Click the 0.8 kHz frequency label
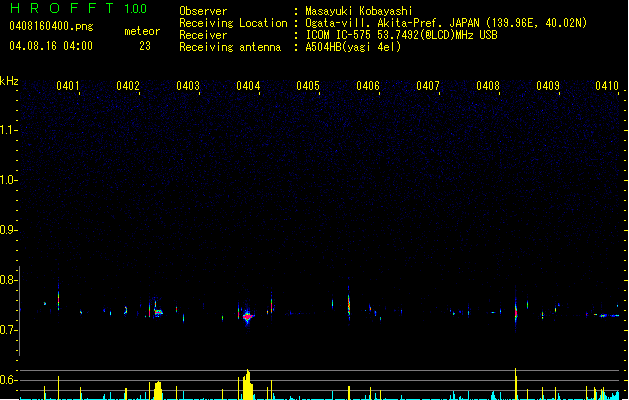The image size is (629, 400). point(8,280)
